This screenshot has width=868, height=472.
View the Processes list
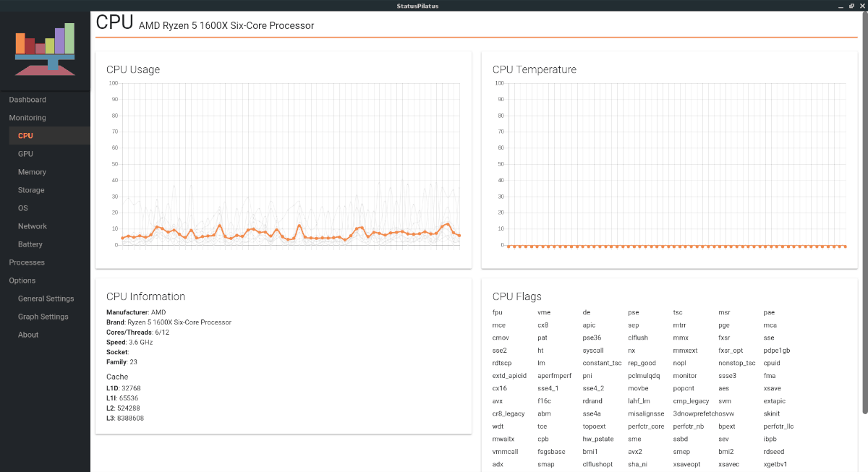click(x=27, y=262)
